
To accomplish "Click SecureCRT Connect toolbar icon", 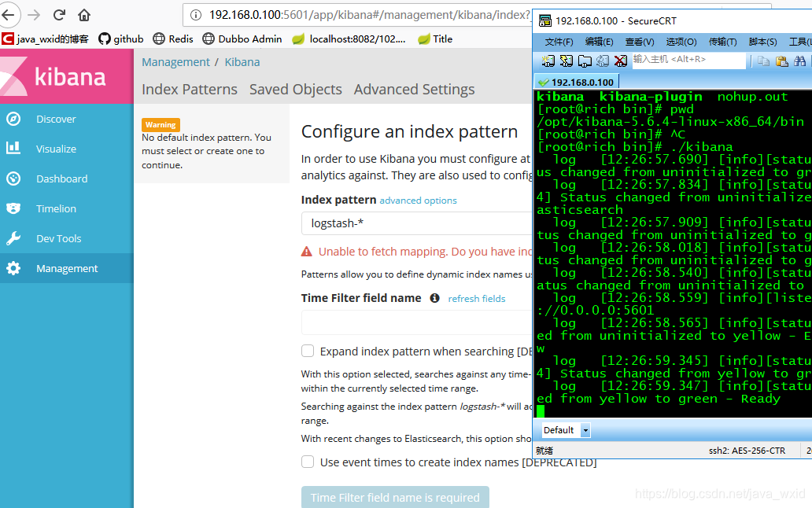I will point(548,61).
